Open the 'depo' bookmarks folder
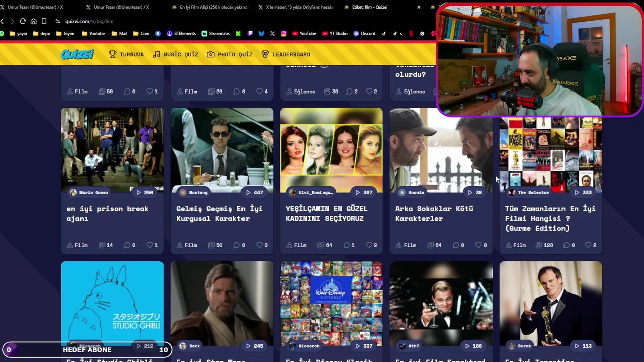 coord(41,34)
